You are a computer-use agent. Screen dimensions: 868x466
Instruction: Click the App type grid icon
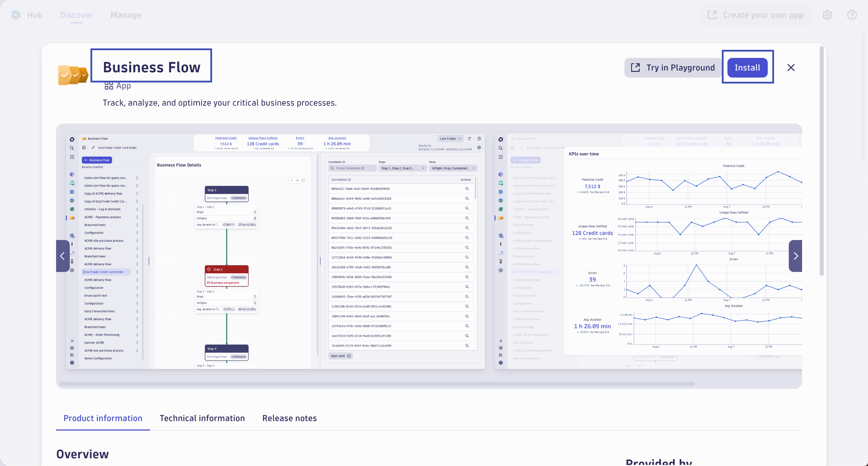(109, 86)
